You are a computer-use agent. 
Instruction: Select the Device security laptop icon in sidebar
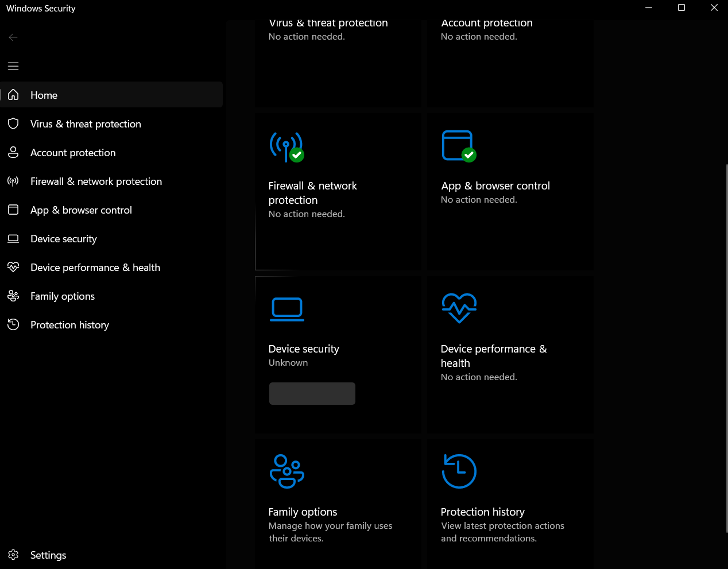coord(13,238)
